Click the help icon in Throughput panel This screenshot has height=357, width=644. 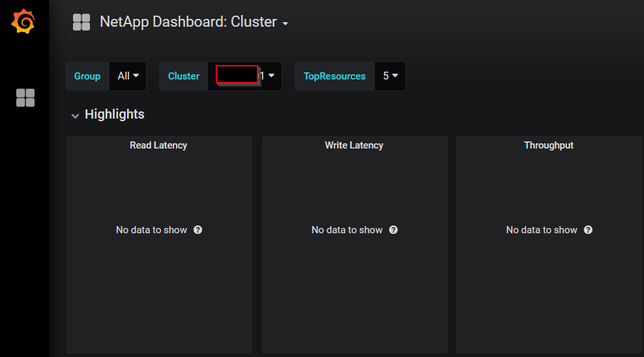(x=588, y=230)
